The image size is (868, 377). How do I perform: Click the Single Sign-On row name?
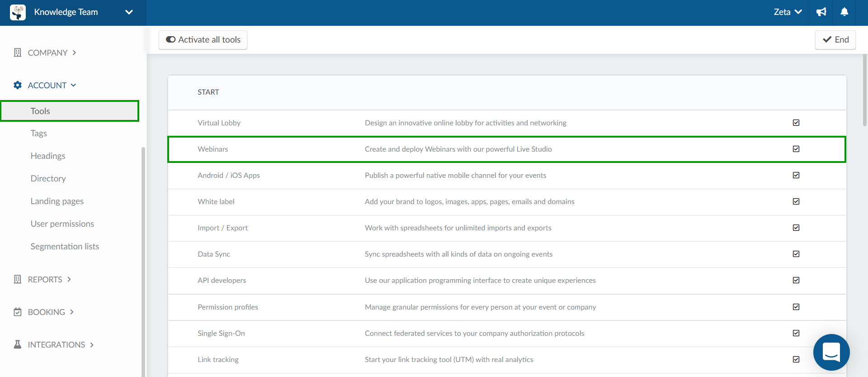click(221, 333)
